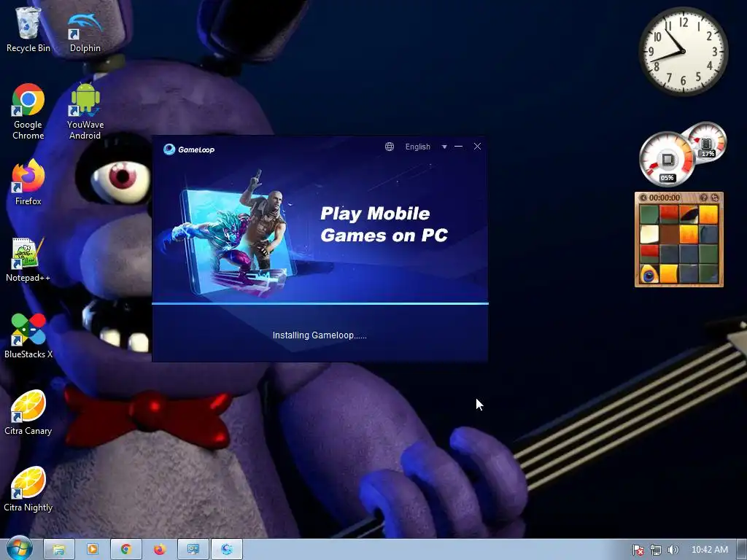Image resolution: width=747 pixels, height=560 pixels.
Task: Click the 00:00:00 puzzle timer text
Action: coord(664,198)
